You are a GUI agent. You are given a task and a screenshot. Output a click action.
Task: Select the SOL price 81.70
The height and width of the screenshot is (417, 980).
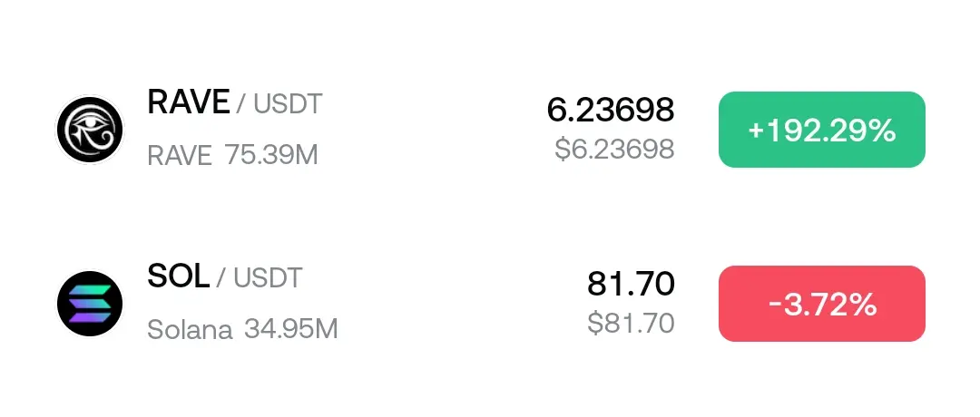pos(631,284)
